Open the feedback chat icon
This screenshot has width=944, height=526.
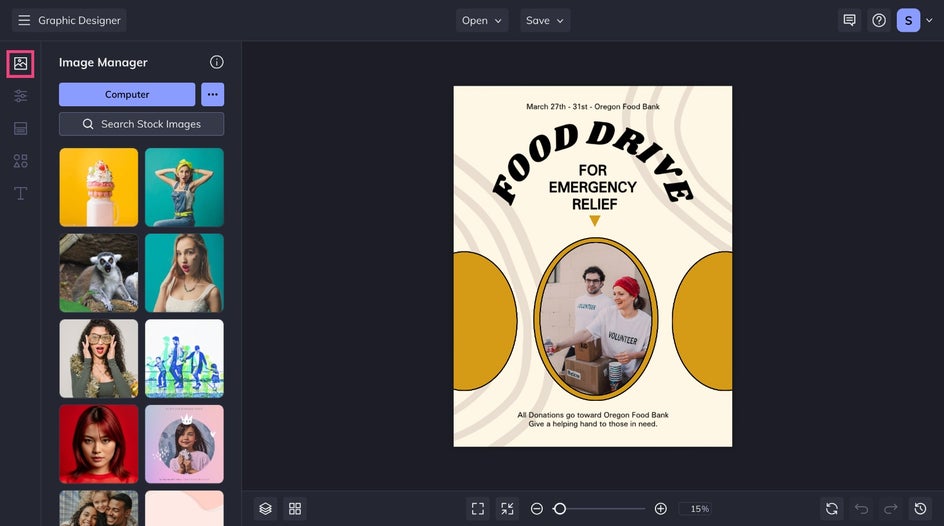[849, 20]
